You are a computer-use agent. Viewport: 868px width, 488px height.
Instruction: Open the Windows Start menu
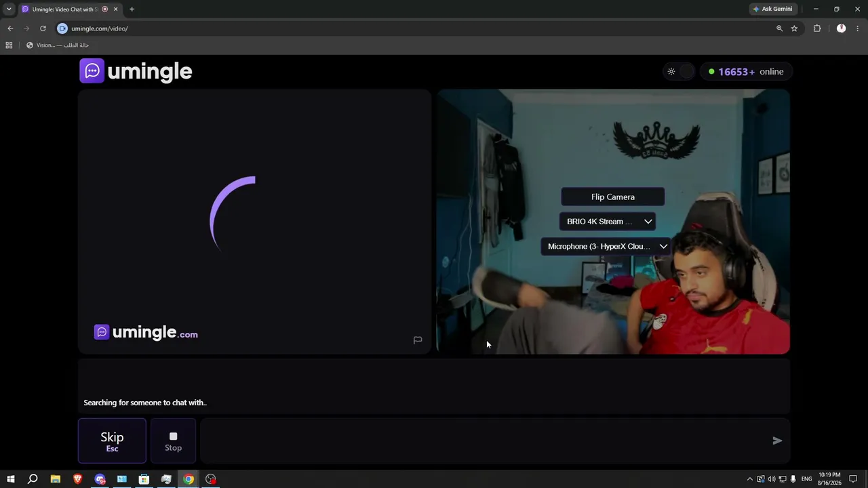[10, 479]
